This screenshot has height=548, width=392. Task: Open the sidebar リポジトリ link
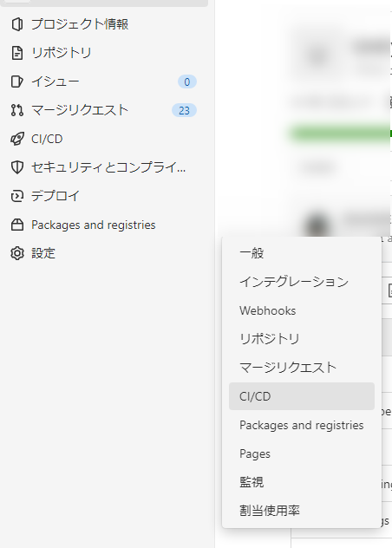(62, 53)
